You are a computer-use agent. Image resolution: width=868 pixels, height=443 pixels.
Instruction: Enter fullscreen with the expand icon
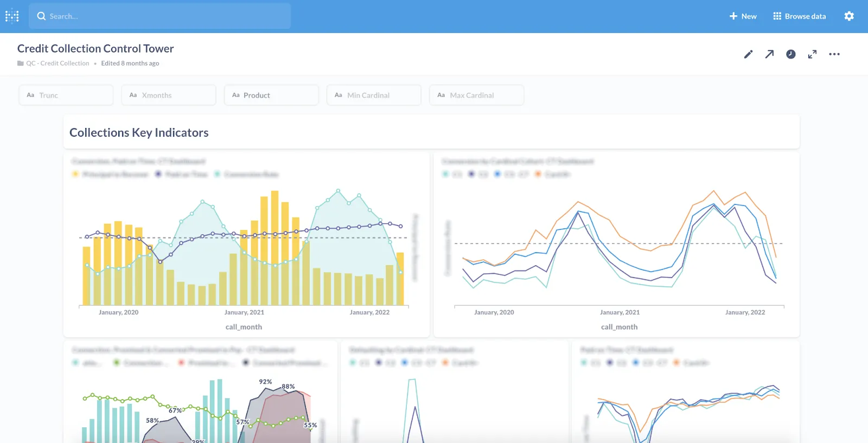812,54
